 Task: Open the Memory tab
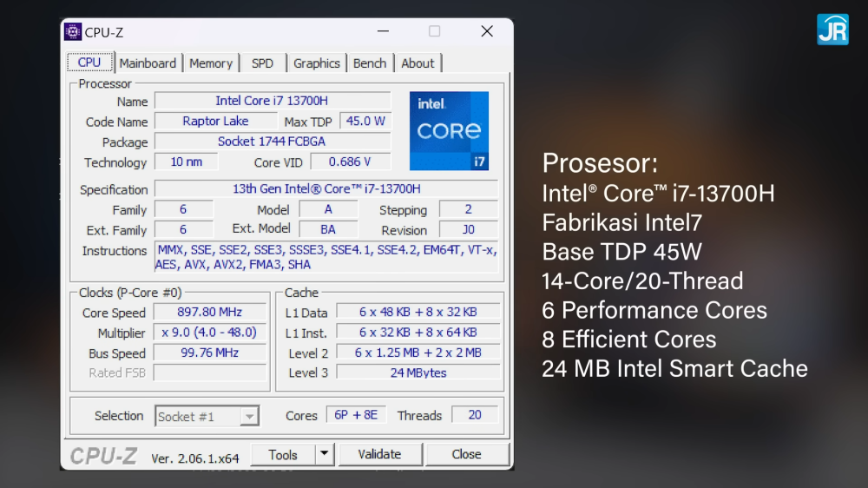click(x=211, y=63)
